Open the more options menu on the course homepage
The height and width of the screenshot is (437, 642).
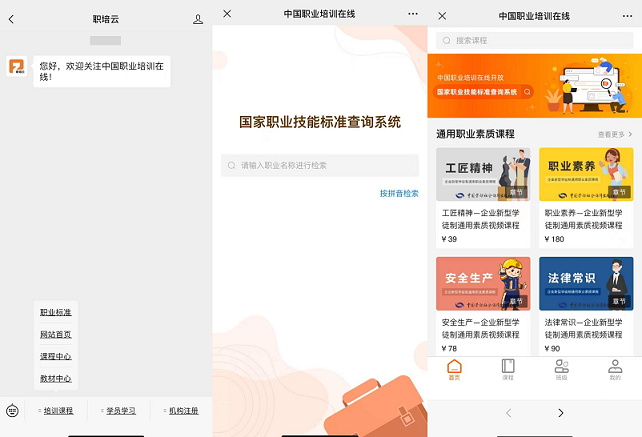tap(627, 16)
